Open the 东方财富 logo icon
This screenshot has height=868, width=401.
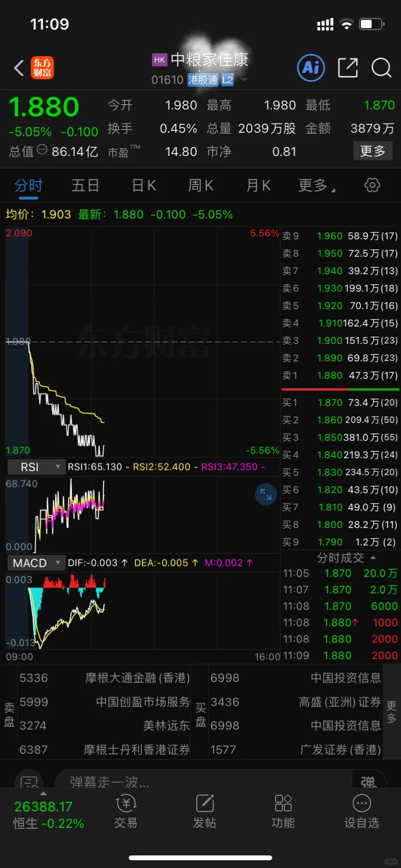pyautogui.click(x=43, y=68)
